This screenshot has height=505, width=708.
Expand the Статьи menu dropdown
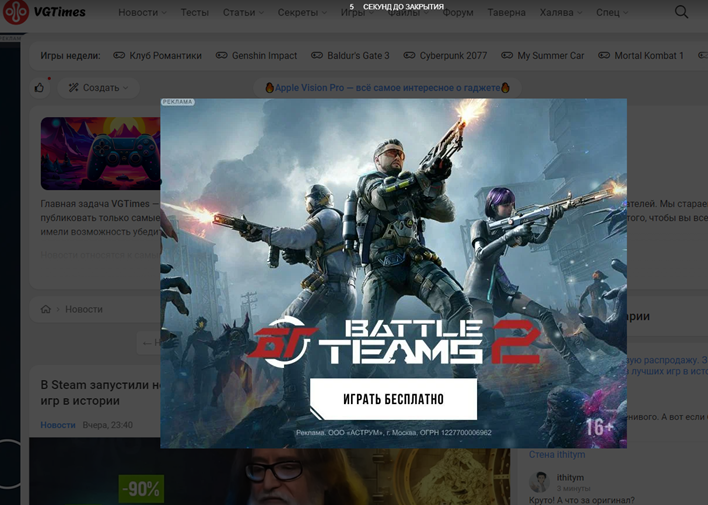pos(243,13)
